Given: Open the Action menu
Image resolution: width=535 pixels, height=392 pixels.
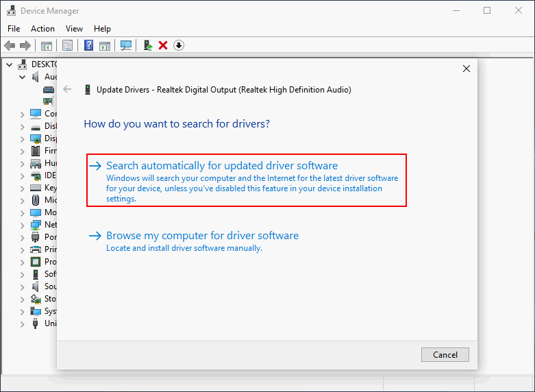Looking at the screenshot, I should (x=42, y=29).
